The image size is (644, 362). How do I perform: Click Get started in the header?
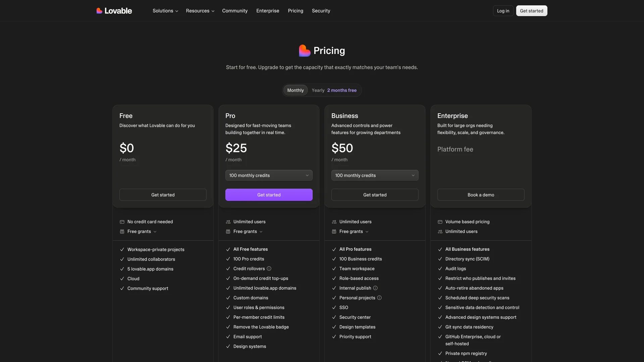coord(532,11)
